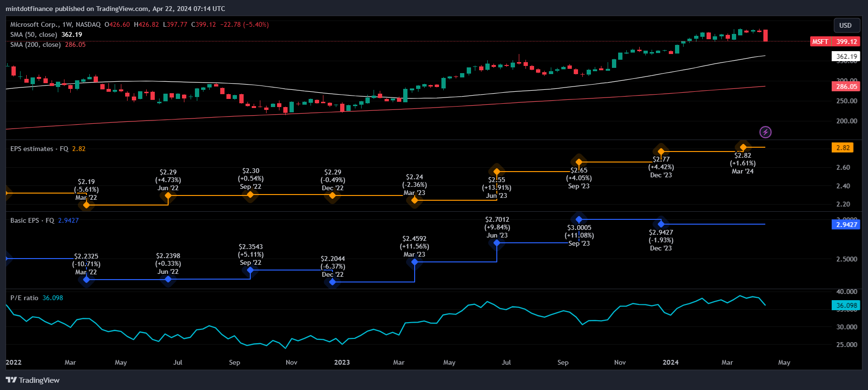Click the Jun '22 Basic EPS blue diamond

pos(168,279)
